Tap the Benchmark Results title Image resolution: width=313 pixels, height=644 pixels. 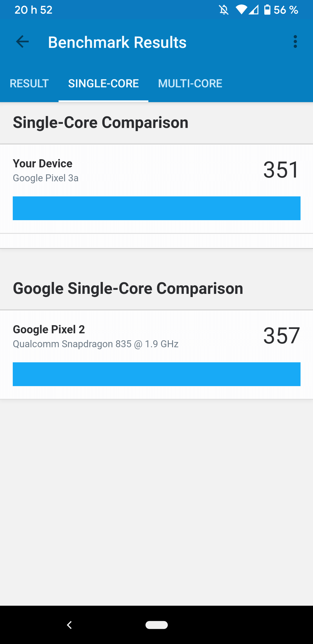click(x=117, y=42)
